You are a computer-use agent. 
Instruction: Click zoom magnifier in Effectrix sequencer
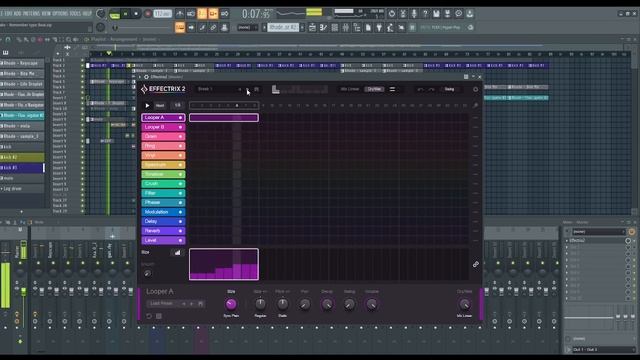[x=476, y=105]
